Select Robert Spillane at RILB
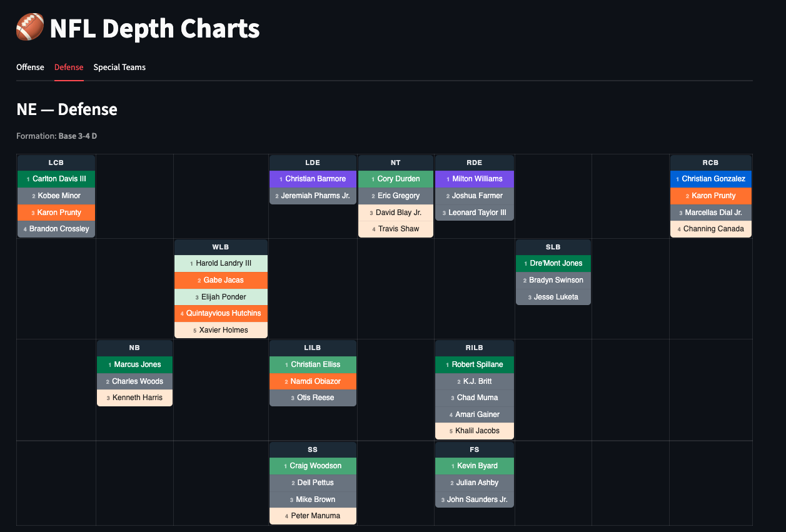The image size is (786, 532). 475,364
